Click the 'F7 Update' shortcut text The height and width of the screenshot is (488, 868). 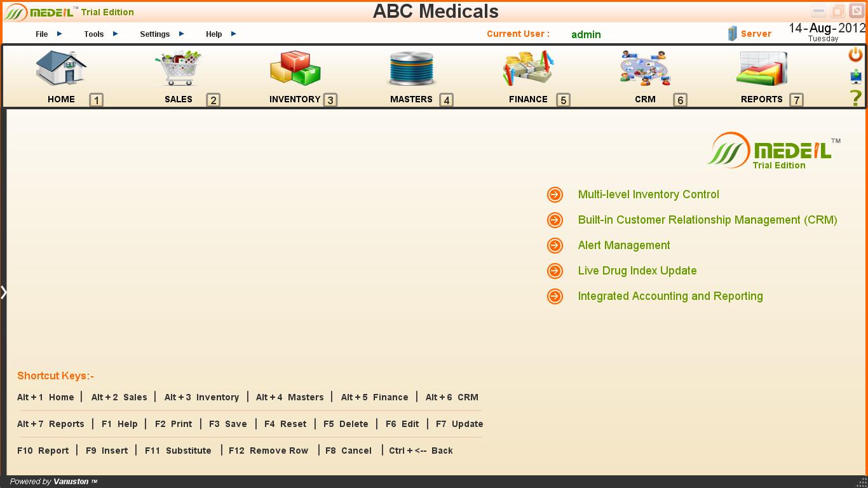pos(459,424)
